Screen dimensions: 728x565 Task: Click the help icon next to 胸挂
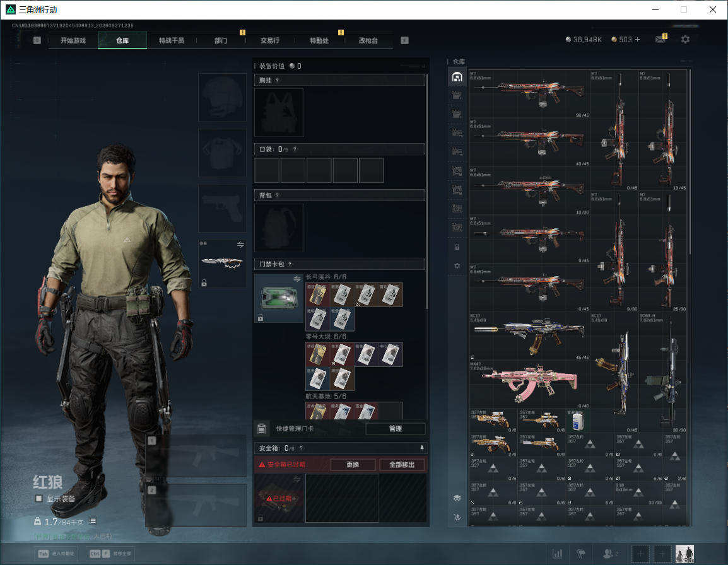(277, 80)
